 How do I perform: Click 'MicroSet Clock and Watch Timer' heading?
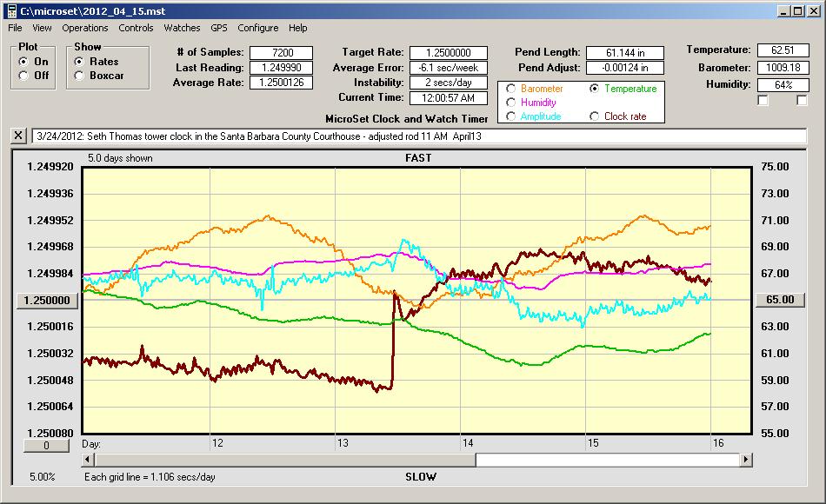pos(407,119)
